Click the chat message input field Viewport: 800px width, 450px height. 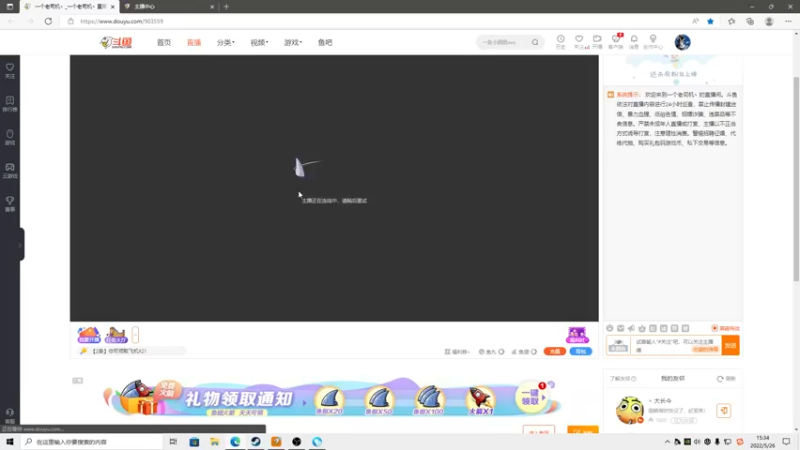coord(676,345)
